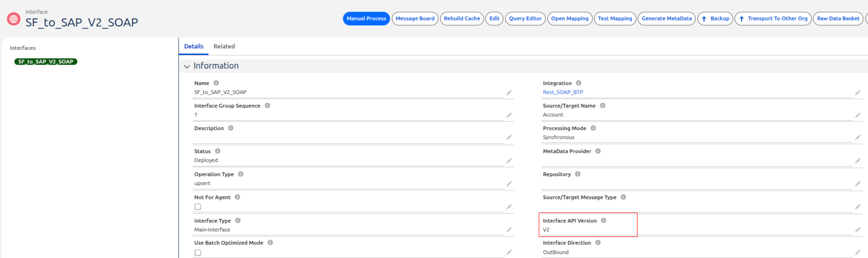Image resolution: width=868 pixels, height=258 pixels.
Task: Click the info icon next to Name
Action: tap(216, 83)
